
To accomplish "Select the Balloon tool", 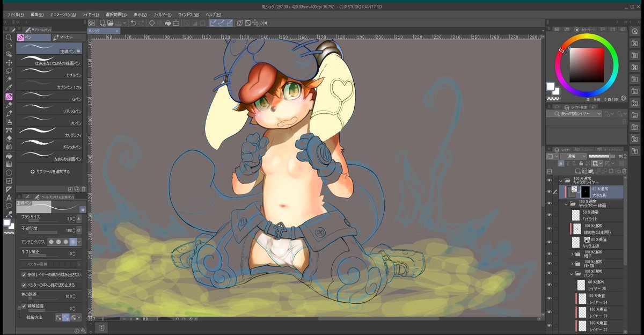I will tap(9, 206).
